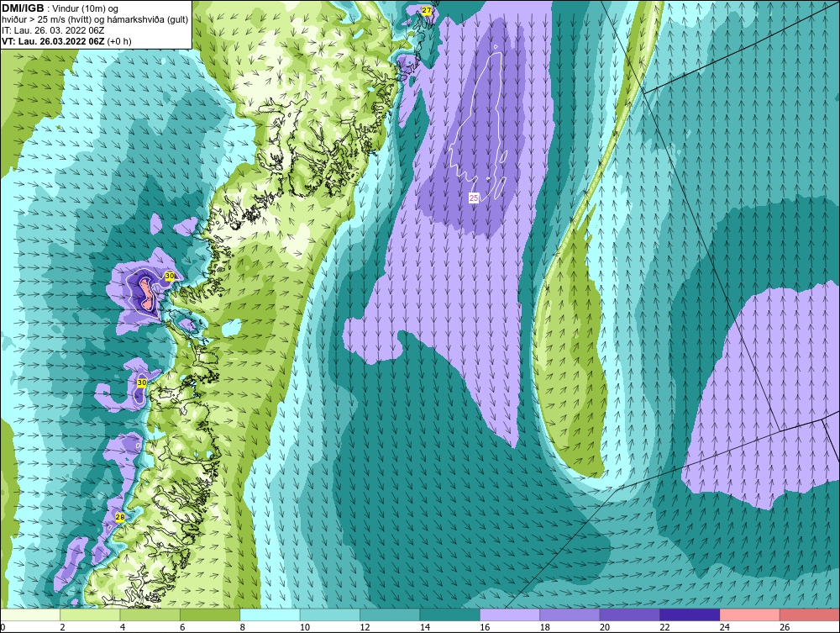Click the 'IT: Lau. 26. 03. 2022 06Z' line
840x633 pixels.
tap(53, 30)
